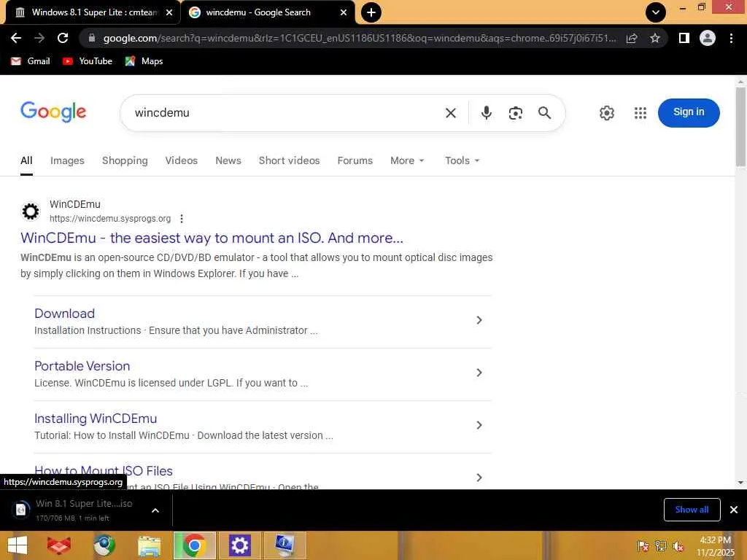This screenshot has height=560, width=747.
Task: Expand the More search filters dropdown
Action: tap(407, 160)
